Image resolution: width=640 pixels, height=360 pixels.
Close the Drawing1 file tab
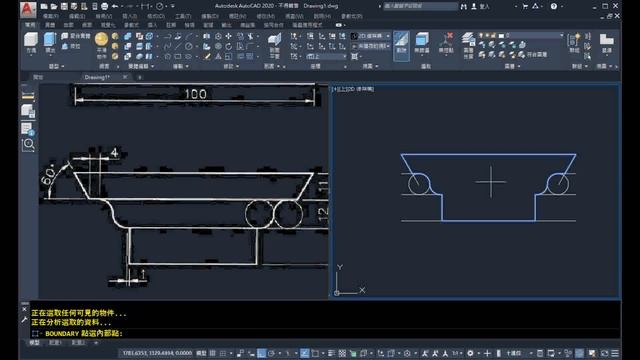point(125,77)
